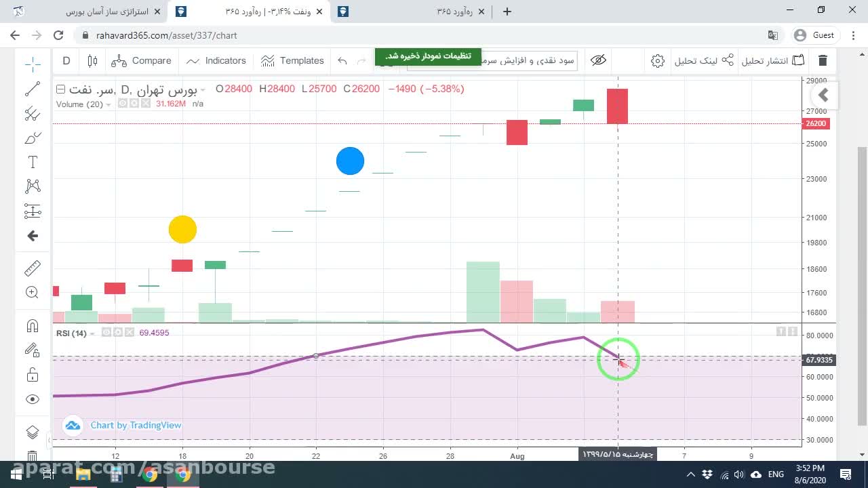Viewport: 868px width, 488px height.
Task: Click the yellow circle marker on chart
Action: click(182, 230)
